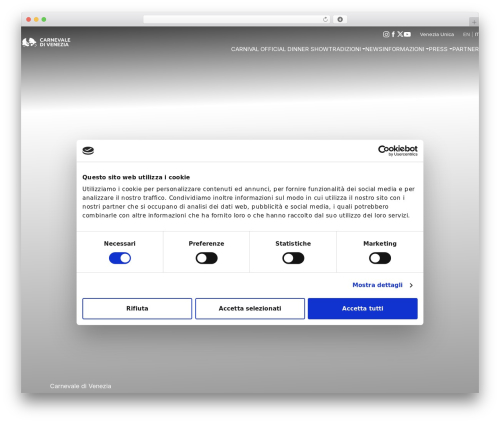Click the Cookiebot logo in dialog
Viewport: 500px width, 423px height.
pos(397,150)
